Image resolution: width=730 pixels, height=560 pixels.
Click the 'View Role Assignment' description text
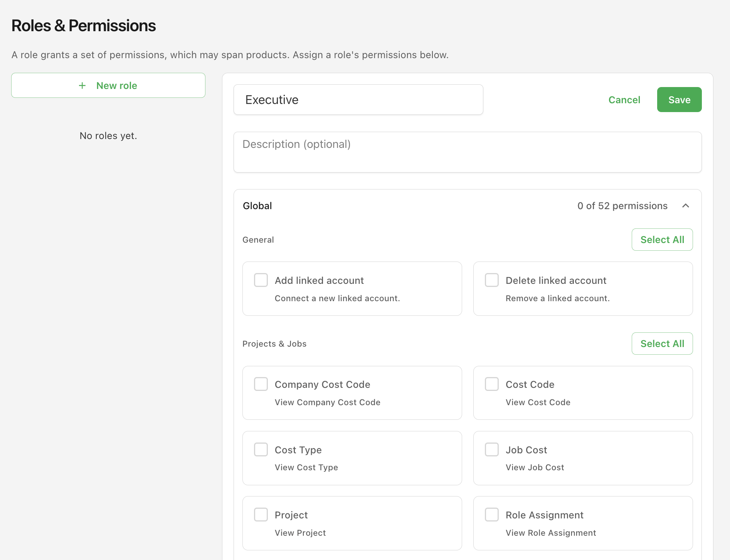(551, 533)
